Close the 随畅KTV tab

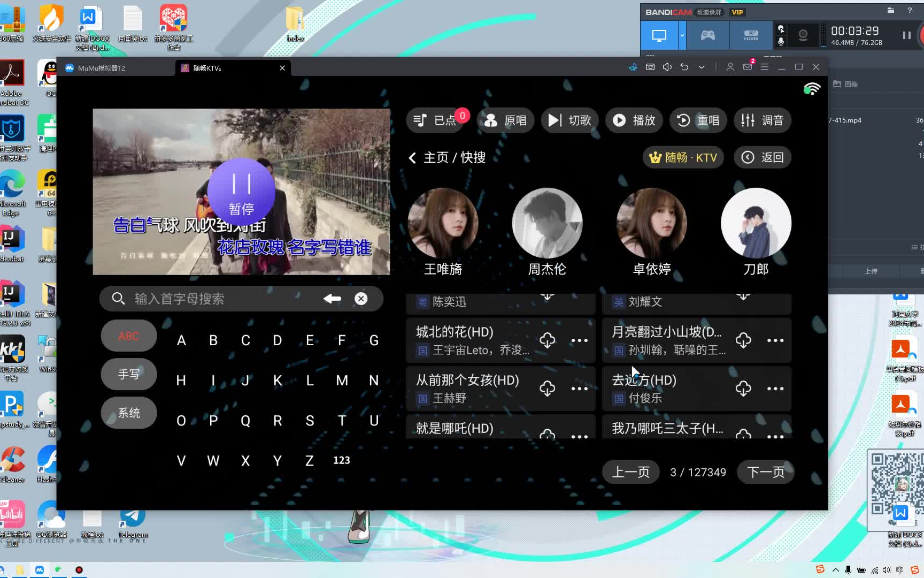click(282, 68)
